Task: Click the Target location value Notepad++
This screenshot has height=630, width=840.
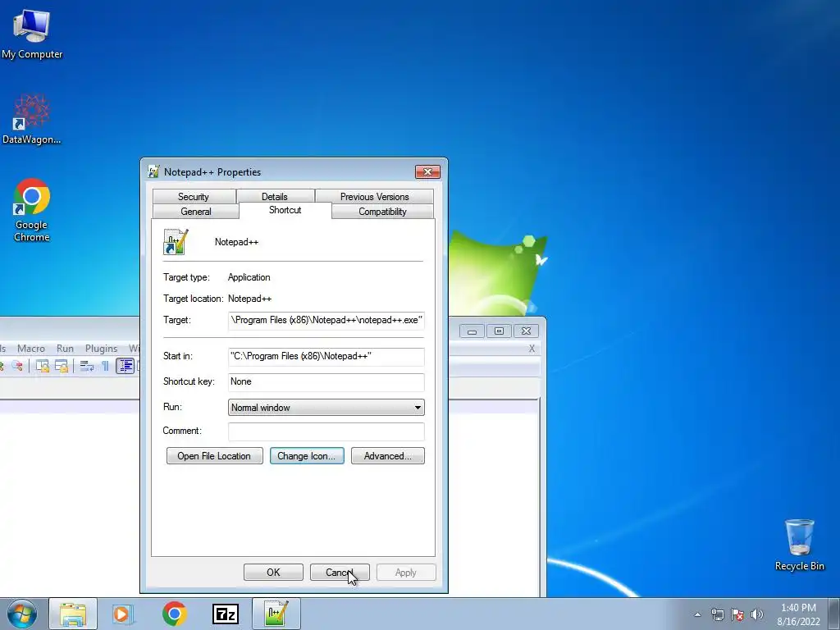Action: point(249,299)
